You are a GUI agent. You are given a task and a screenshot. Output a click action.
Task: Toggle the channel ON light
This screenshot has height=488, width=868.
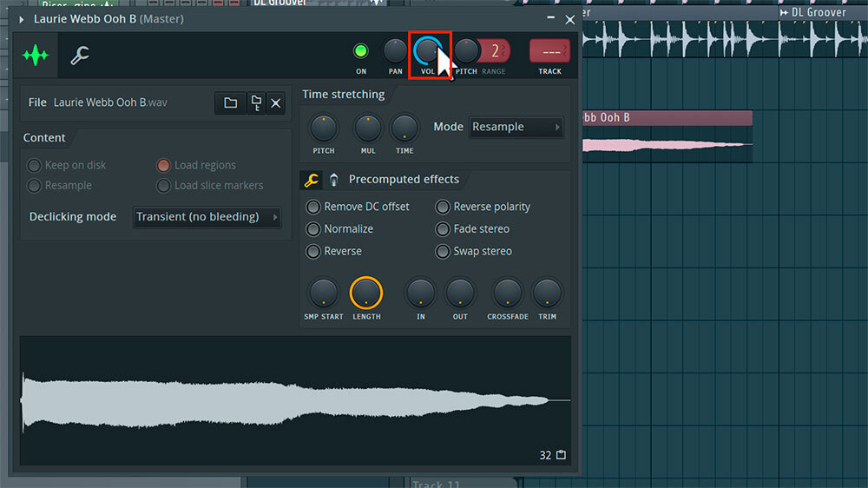[x=360, y=51]
